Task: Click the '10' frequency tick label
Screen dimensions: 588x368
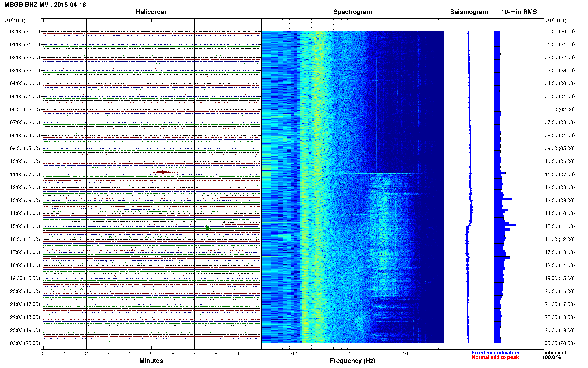Action: click(x=405, y=354)
